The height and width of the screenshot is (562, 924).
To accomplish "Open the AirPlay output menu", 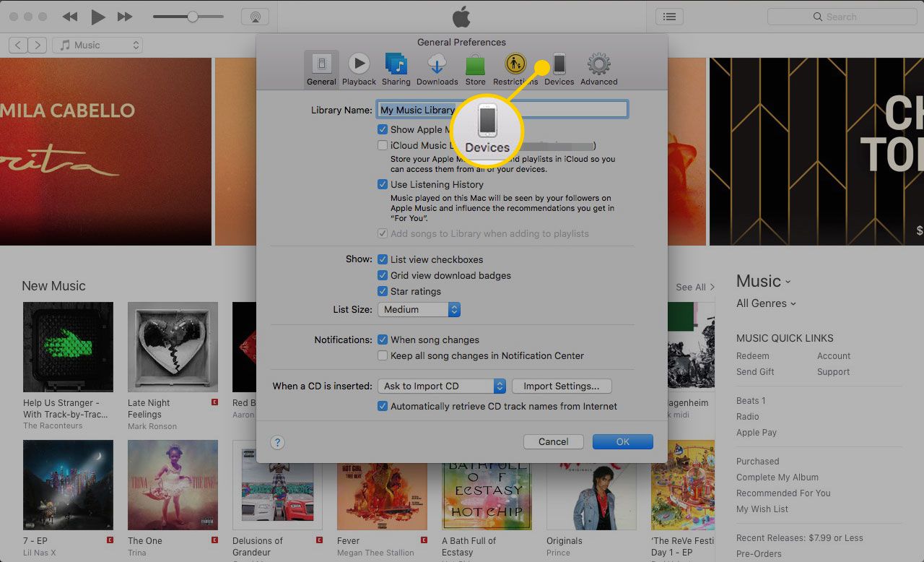I will (x=255, y=17).
